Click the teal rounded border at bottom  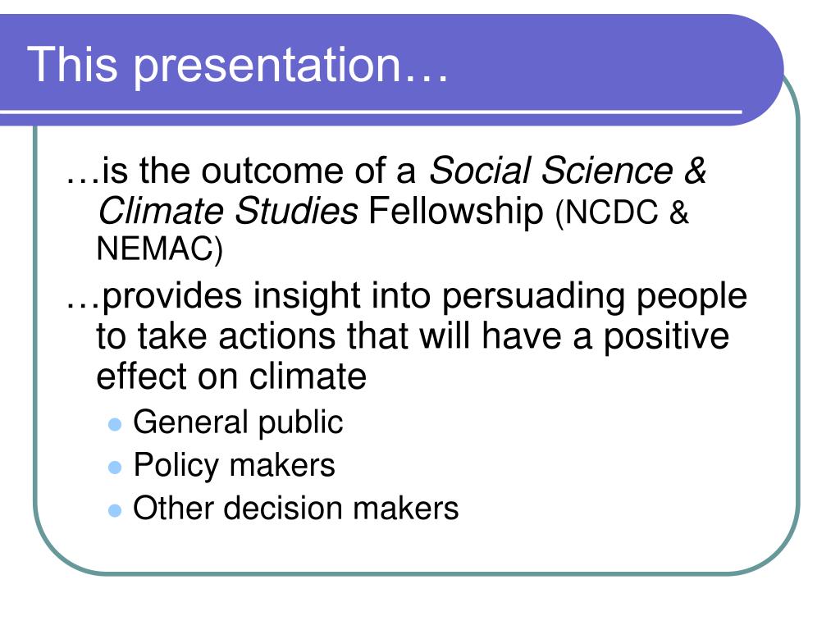pos(418,573)
